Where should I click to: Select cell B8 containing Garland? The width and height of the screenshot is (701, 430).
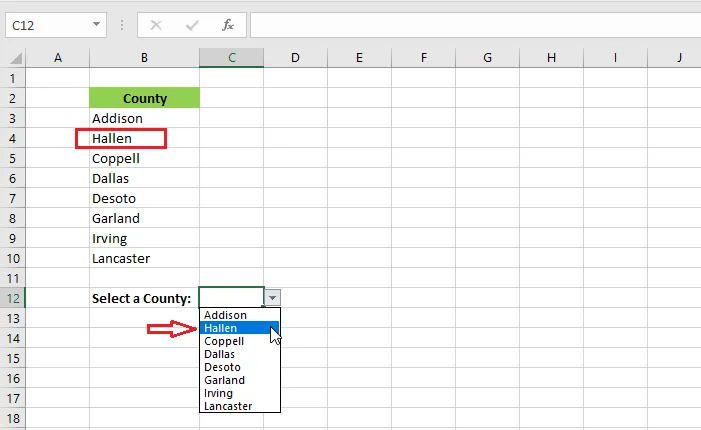[144, 218]
